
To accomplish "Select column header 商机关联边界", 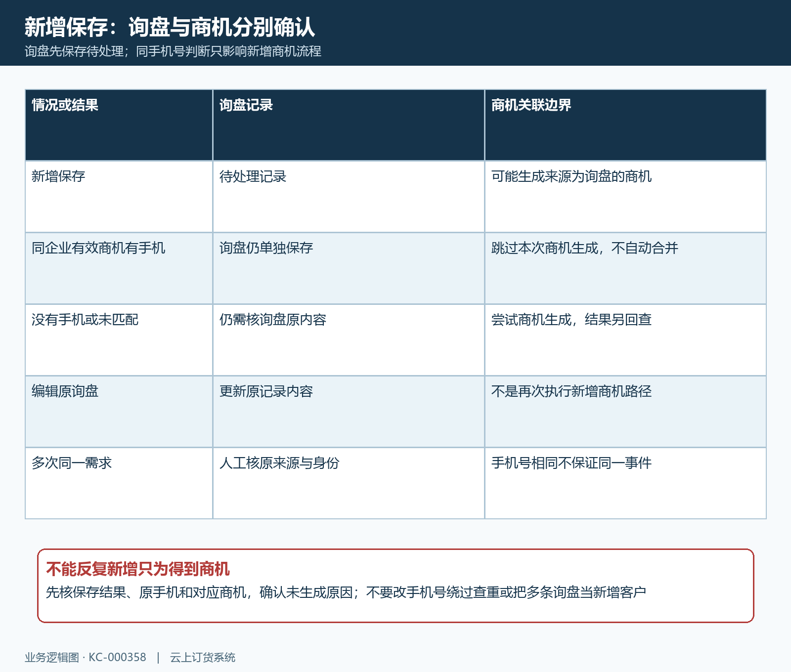I will tap(625, 125).
